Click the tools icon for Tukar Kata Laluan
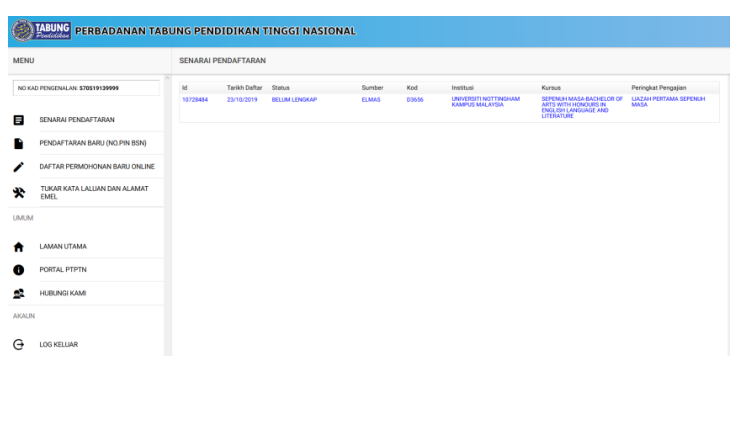The width and height of the screenshot is (738, 435). click(19, 193)
